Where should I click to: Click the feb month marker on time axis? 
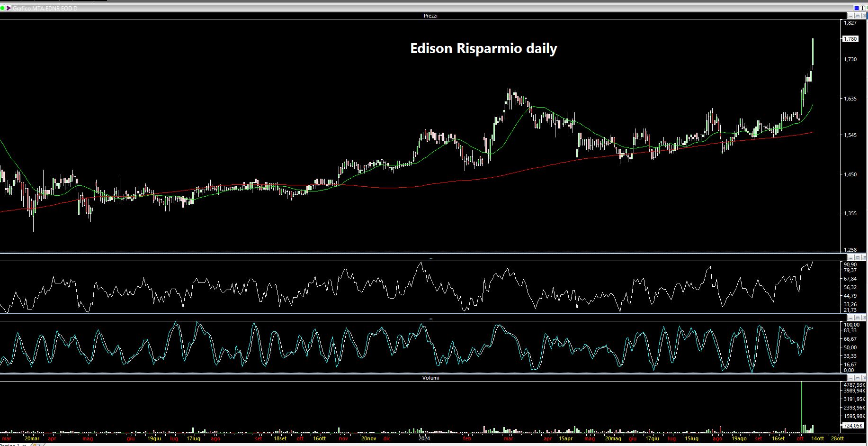point(467,438)
